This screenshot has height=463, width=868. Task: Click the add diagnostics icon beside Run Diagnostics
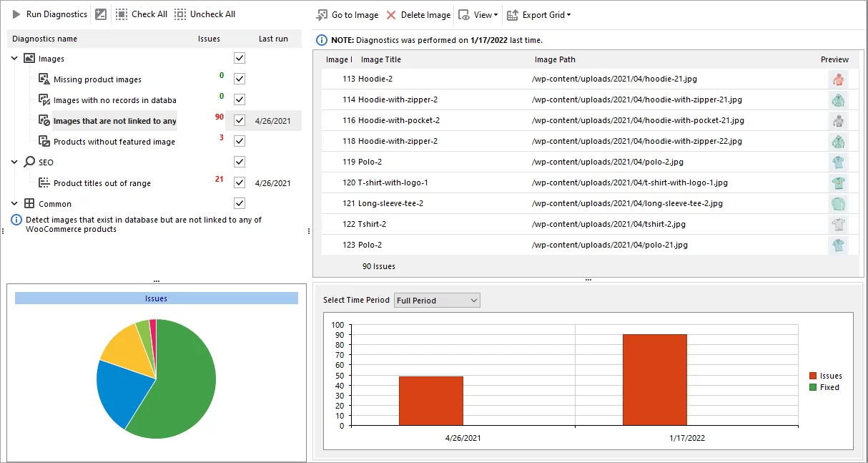[100, 14]
